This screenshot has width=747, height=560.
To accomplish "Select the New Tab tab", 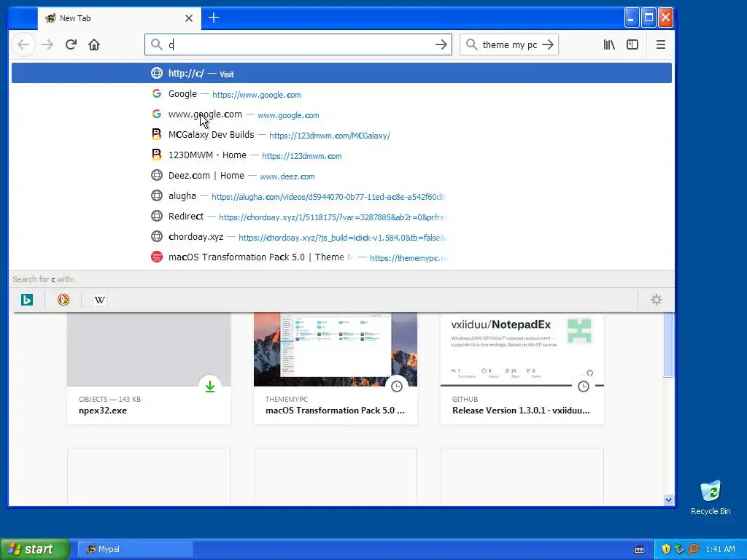I will 119,18.
